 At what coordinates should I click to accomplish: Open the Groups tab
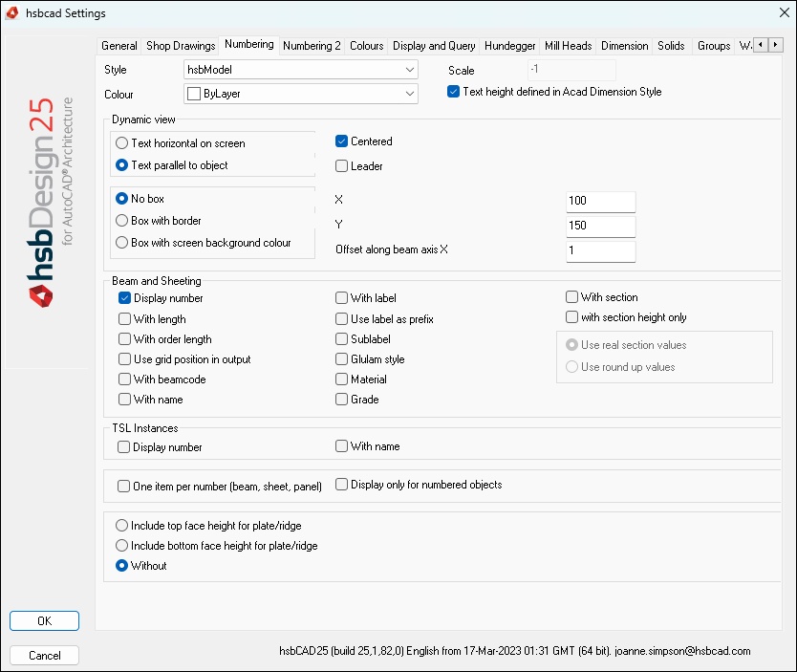714,46
